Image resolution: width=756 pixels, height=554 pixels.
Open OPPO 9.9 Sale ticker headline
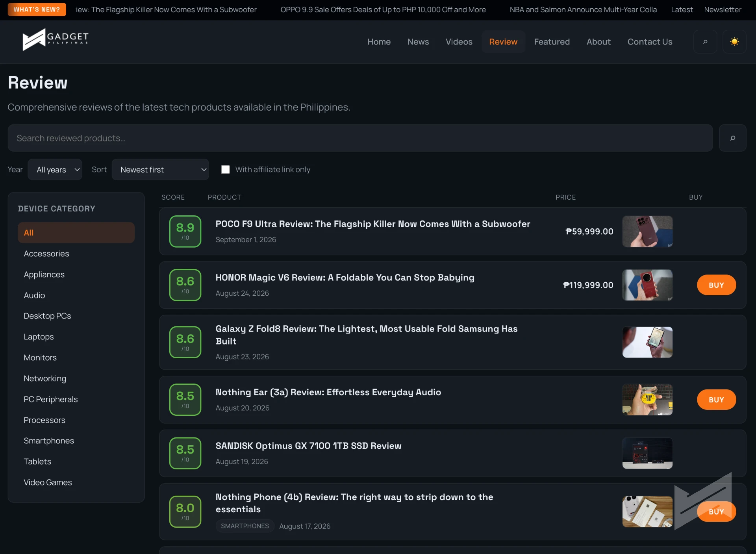[383, 9]
